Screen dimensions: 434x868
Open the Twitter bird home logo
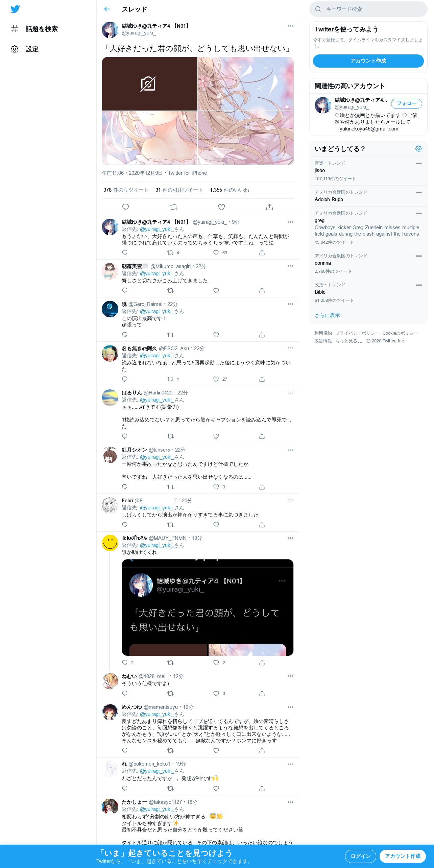[x=15, y=9]
